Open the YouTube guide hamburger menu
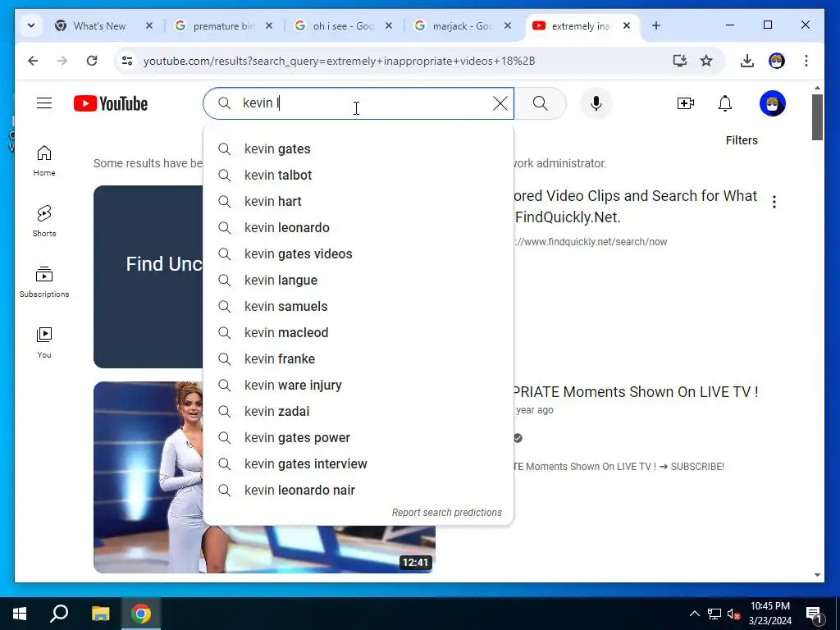This screenshot has width=840, height=630. (x=44, y=103)
